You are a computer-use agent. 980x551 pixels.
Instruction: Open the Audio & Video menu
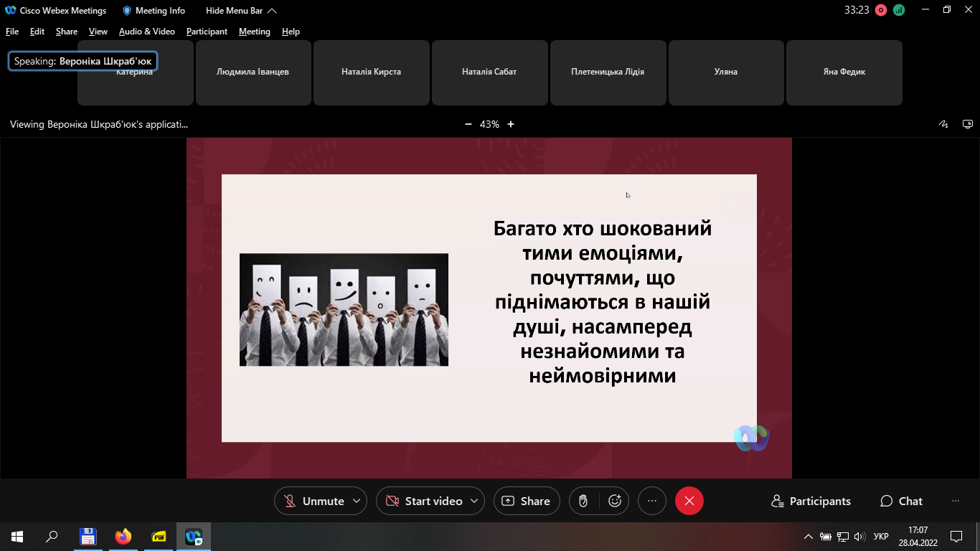click(x=146, y=32)
